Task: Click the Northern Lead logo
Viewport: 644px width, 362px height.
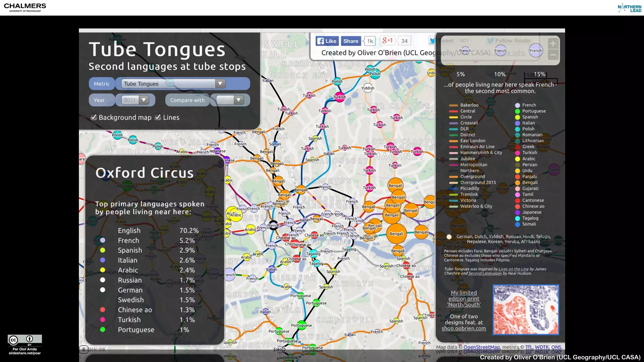Action: [x=630, y=8]
